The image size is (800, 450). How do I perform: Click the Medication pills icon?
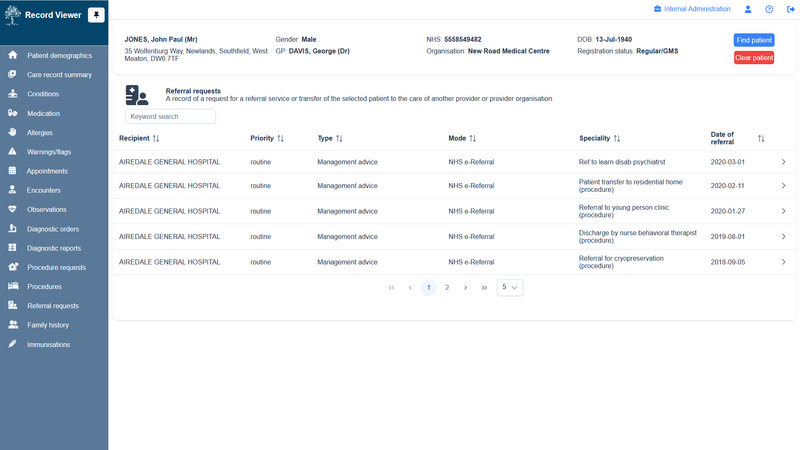point(13,113)
